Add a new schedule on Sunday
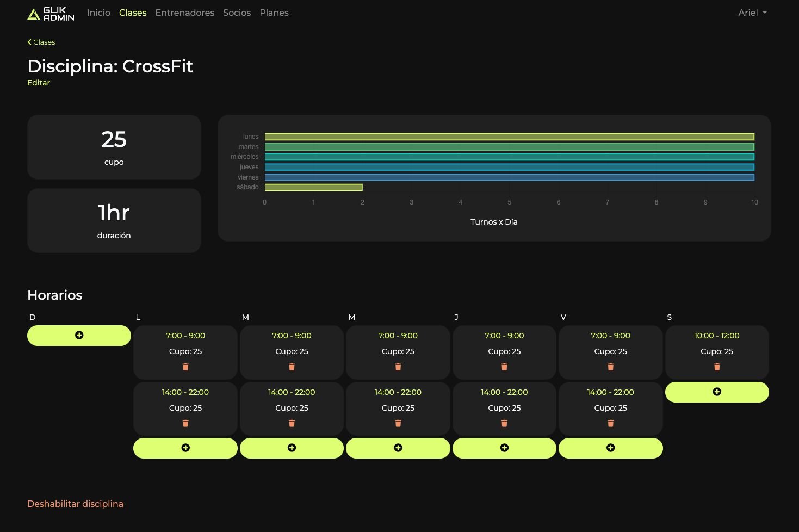This screenshot has height=532, width=799. (79, 336)
